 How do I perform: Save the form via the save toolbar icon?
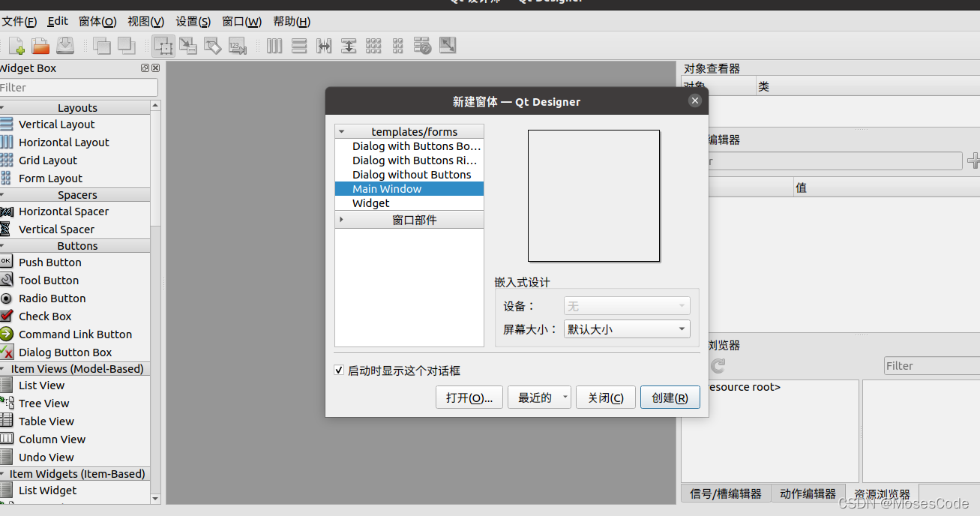click(65, 46)
